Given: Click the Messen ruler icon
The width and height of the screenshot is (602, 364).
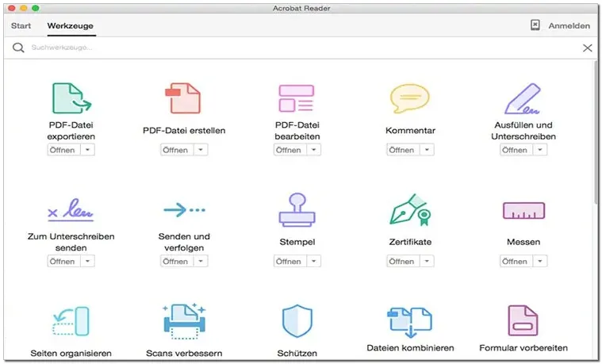Looking at the screenshot, I should [x=523, y=210].
